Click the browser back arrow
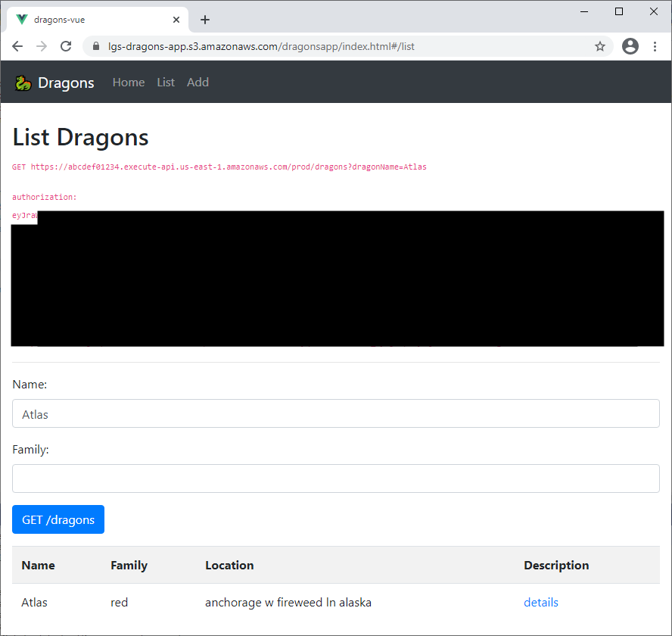672x636 pixels. click(x=17, y=46)
